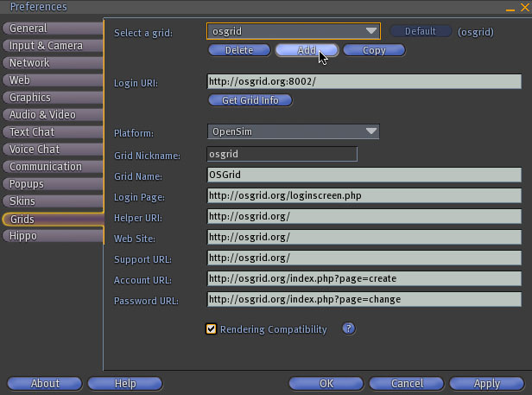Select the Web preferences tab
The image size is (532, 395).
(x=53, y=80)
